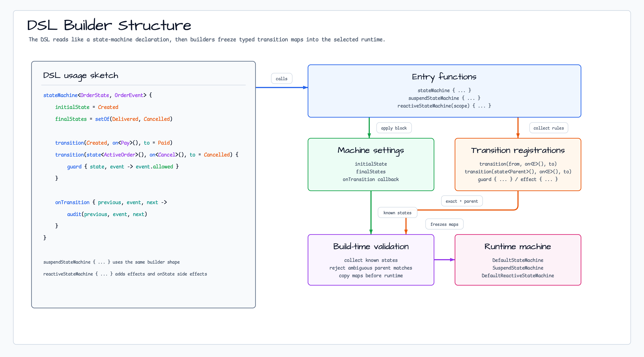Screen dimensions: 644x357
Task: Click the "freezes maps" edge label
Action: point(444,224)
